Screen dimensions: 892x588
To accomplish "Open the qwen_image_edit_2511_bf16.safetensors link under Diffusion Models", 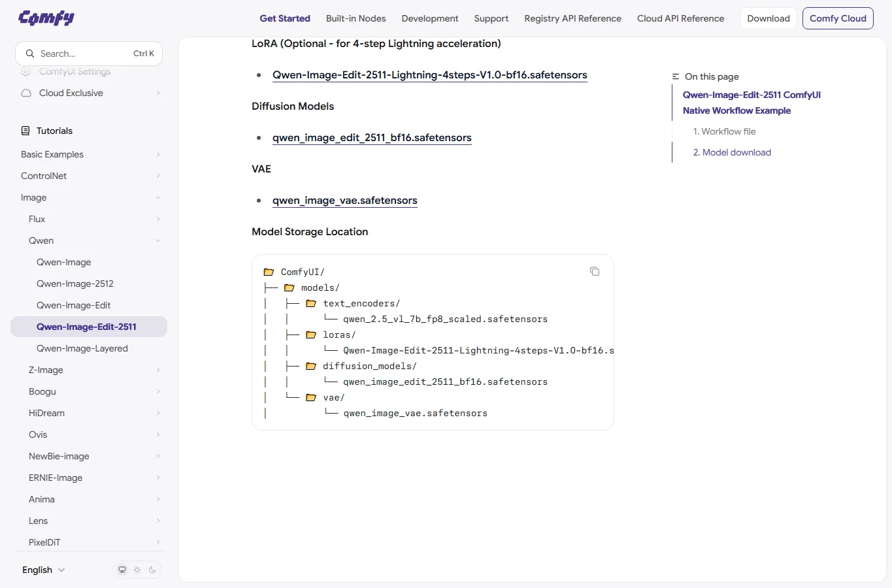I will click(372, 137).
